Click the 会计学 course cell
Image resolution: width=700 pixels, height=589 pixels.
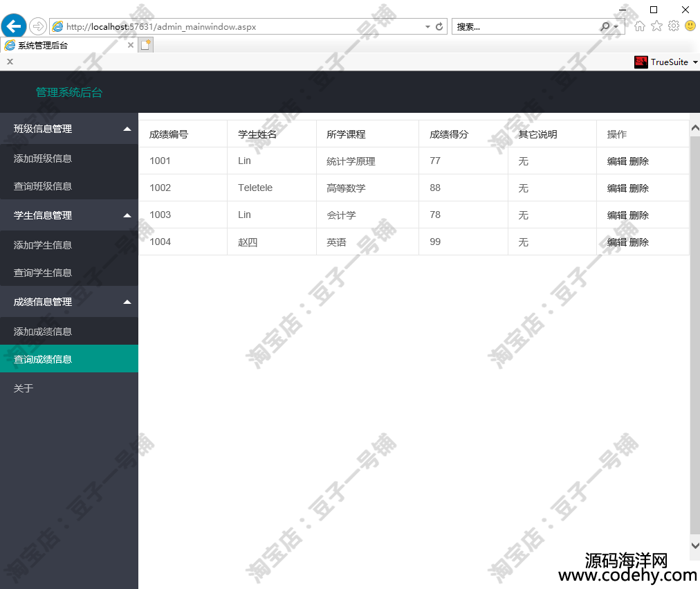368,215
